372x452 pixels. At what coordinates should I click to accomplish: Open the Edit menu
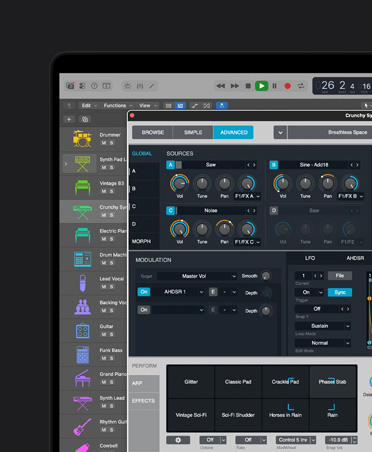click(x=89, y=105)
